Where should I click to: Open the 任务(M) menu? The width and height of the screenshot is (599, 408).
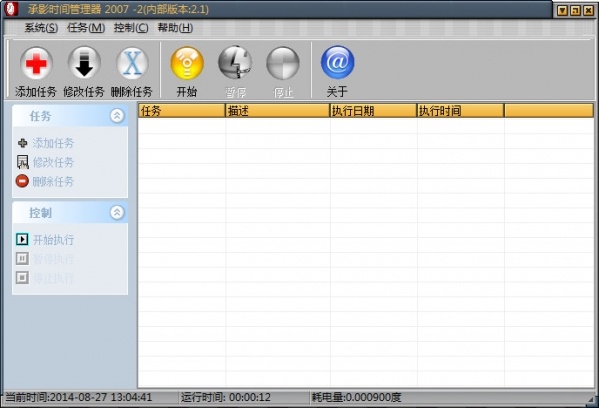86,28
